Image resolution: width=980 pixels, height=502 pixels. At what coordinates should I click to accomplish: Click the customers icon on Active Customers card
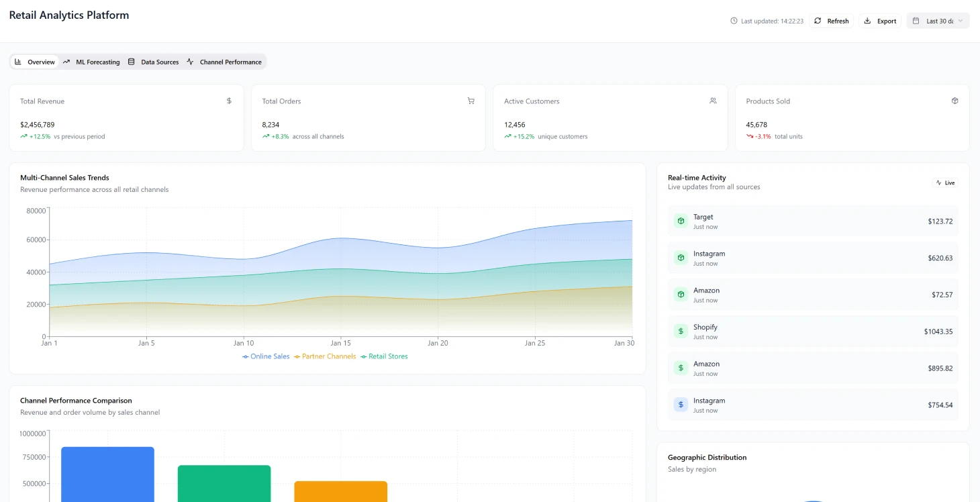tap(713, 101)
